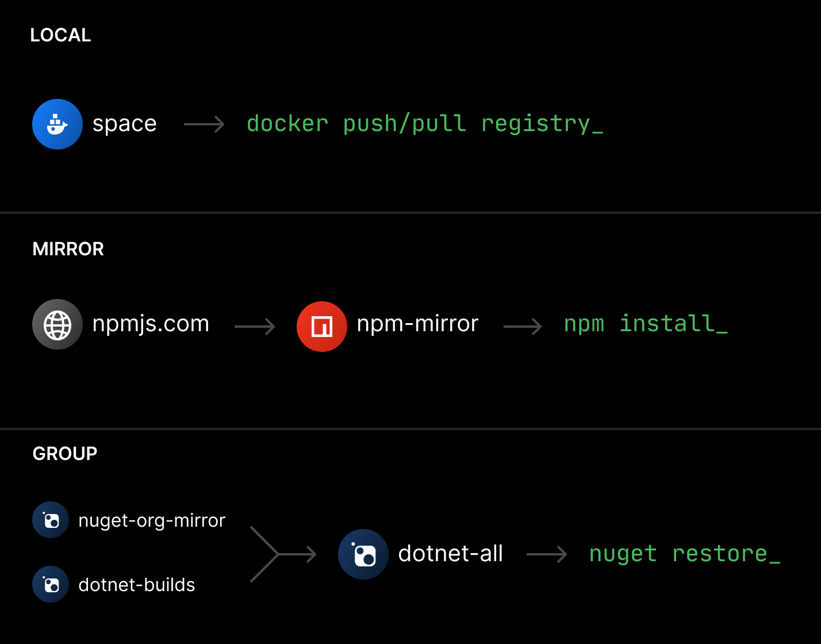The image size is (821, 644).
Task: Select the 'nuget-org-mirror' label
Action: 152,521
